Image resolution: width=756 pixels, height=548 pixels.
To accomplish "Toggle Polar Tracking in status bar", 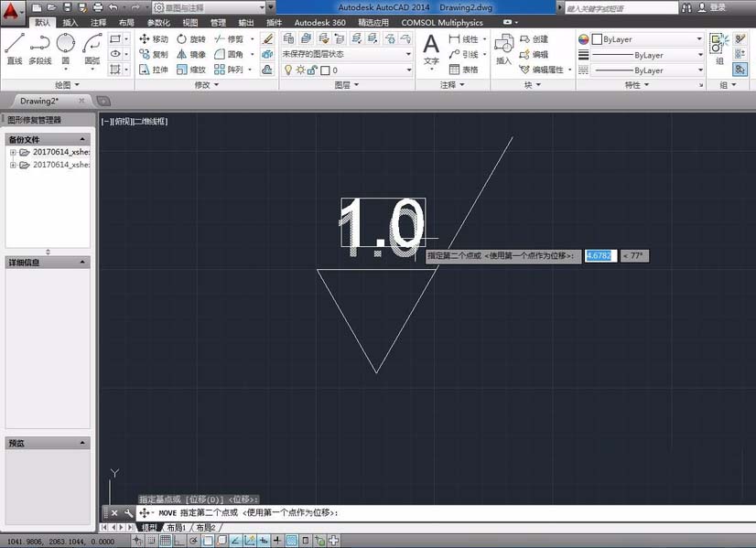I will click(x=193, y=541).
